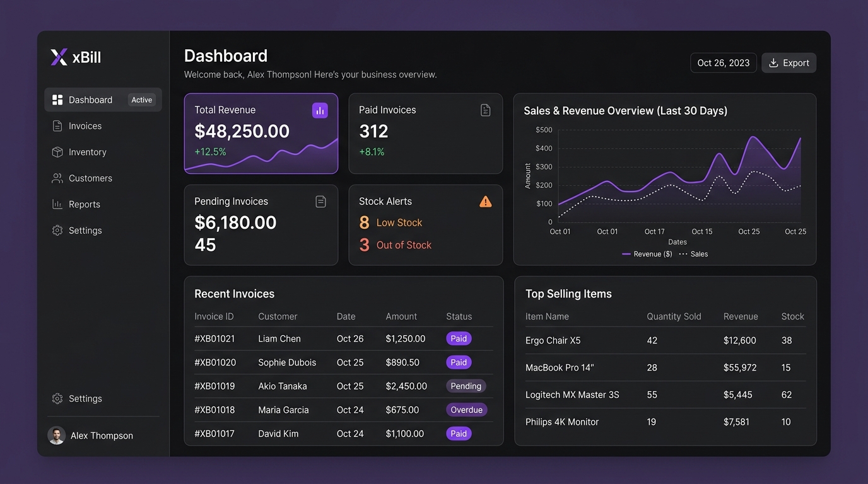Click customer name Maria Garcia
The height and width of the screenshot is (484, 868).
click(x=283, y=410)
